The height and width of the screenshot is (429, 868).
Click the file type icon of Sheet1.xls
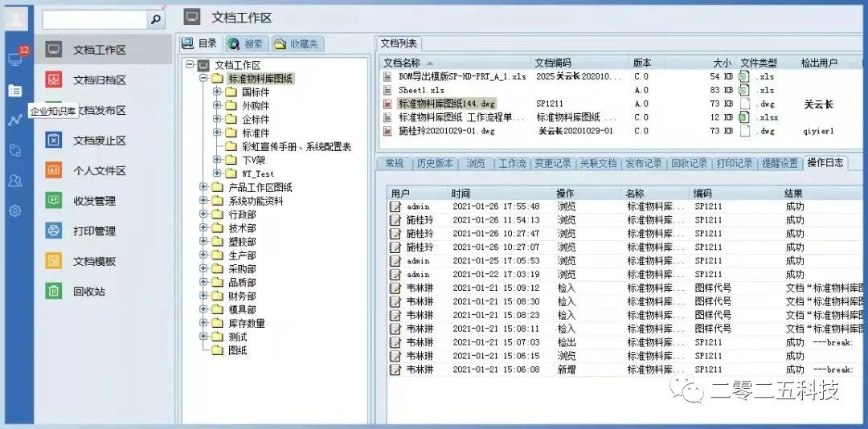[x=745, y=90]
